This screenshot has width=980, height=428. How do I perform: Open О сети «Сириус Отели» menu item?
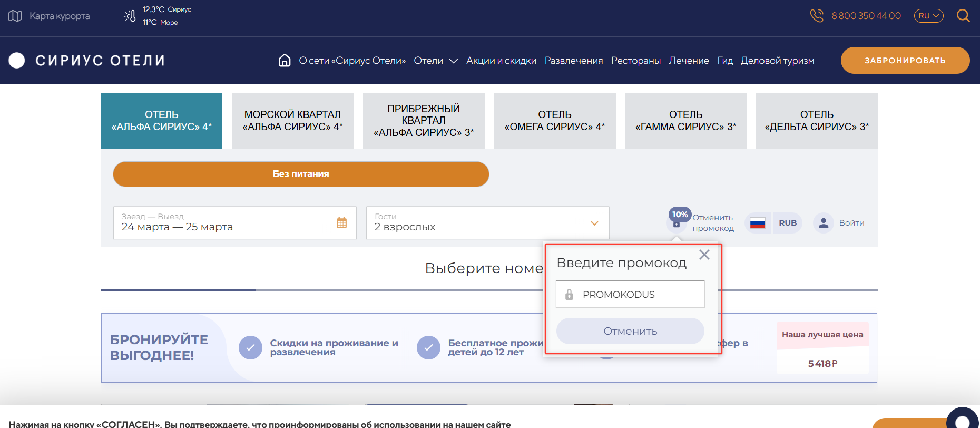point(352,61)
